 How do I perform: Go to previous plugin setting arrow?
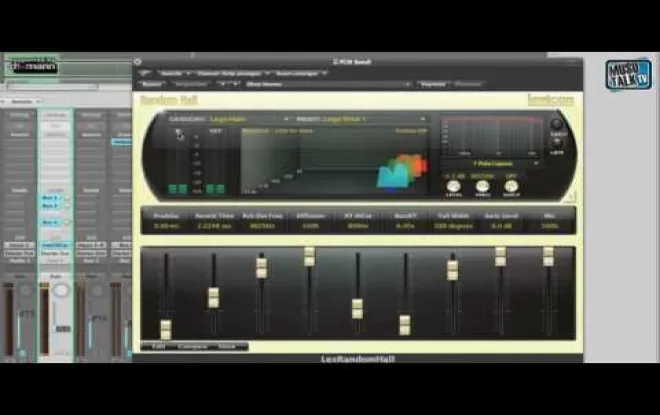[x=222, y=84]
